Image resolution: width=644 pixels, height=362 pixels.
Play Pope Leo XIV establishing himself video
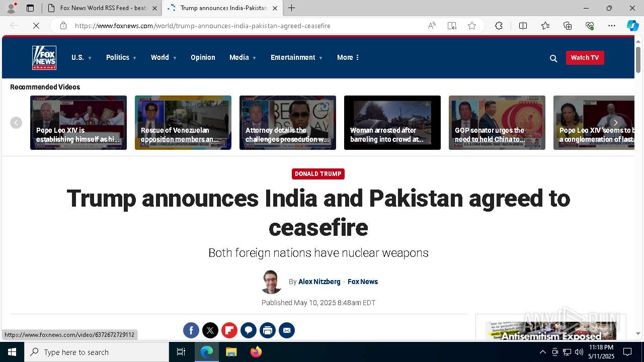[x=78, y=123]
